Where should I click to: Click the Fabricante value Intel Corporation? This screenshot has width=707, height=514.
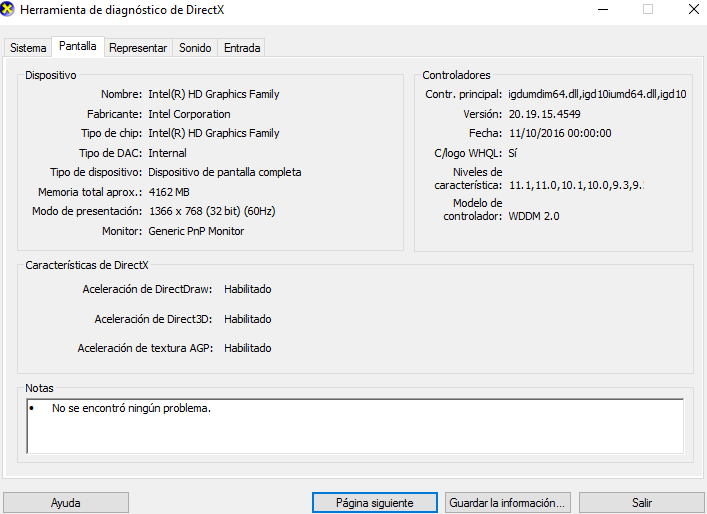(x=189, y=114)
